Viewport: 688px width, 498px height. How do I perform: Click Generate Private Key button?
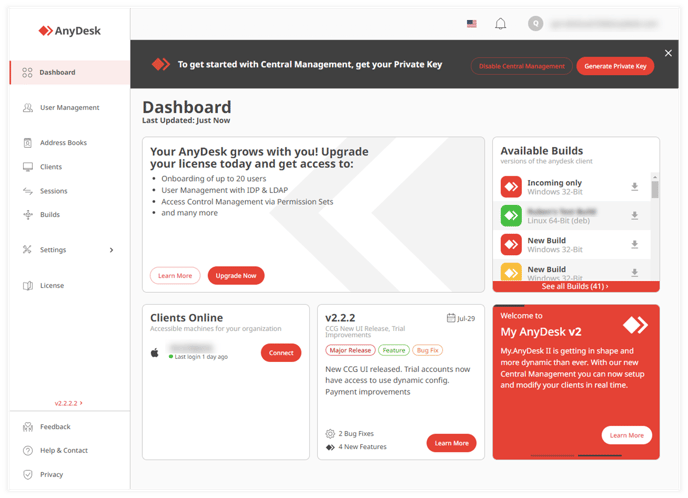pyautogui.click(x=615, y=66)
